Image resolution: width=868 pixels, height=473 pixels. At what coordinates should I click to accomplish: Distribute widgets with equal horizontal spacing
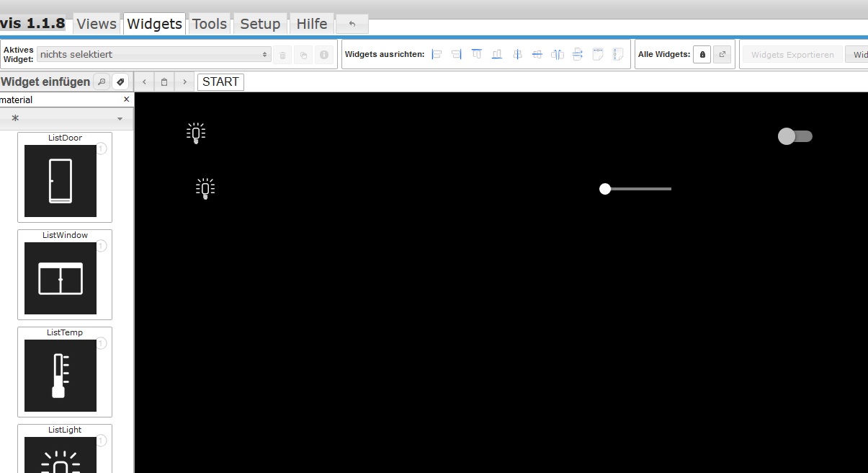point(557,54)
